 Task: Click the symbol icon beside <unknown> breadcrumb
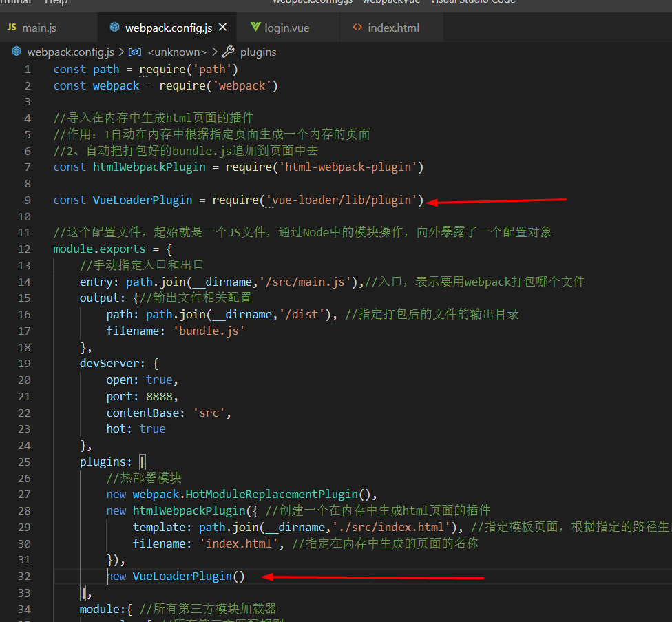135,51
